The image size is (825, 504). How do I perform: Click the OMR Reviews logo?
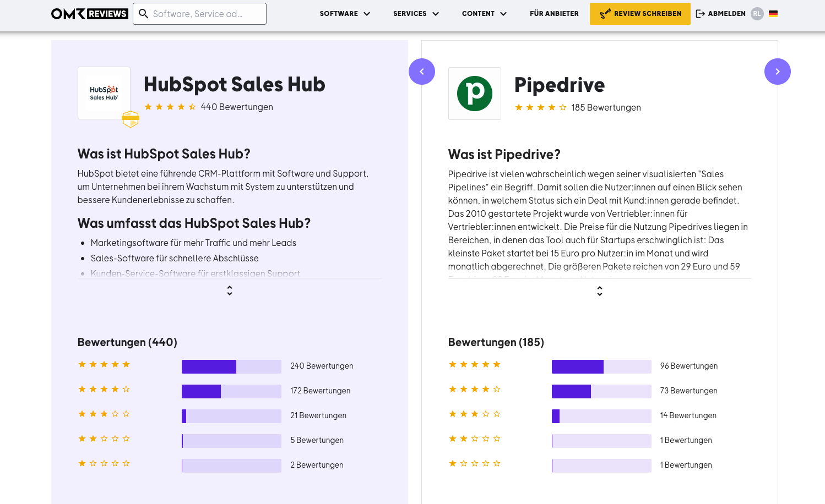click(x=90, y=14)
